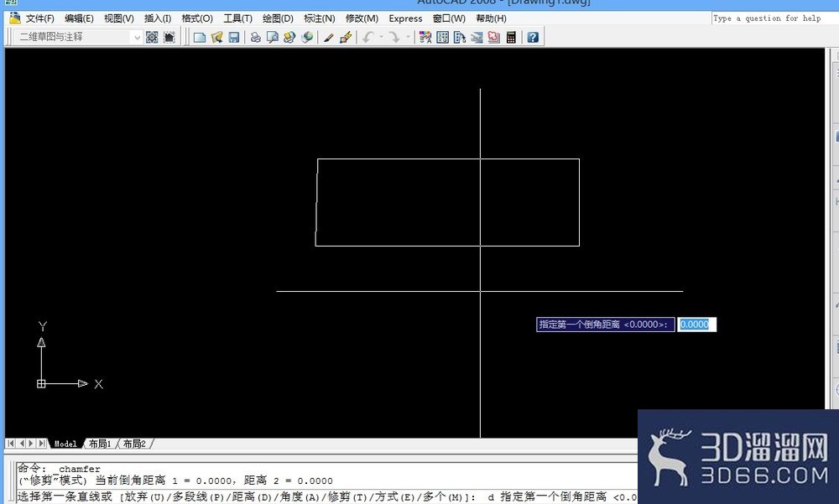This screenshot has height=504, width=839.
Task: Select the Match Properties brush icon
Action: pyautogui.click(x=329, y=38)
